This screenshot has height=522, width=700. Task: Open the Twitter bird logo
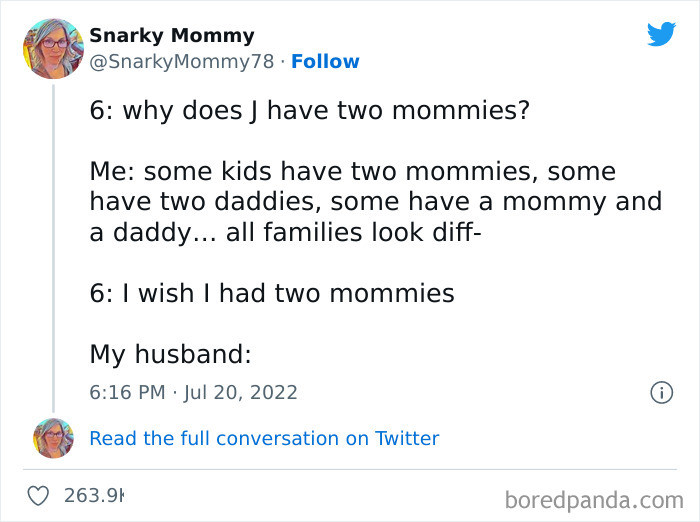coord(661,35)
